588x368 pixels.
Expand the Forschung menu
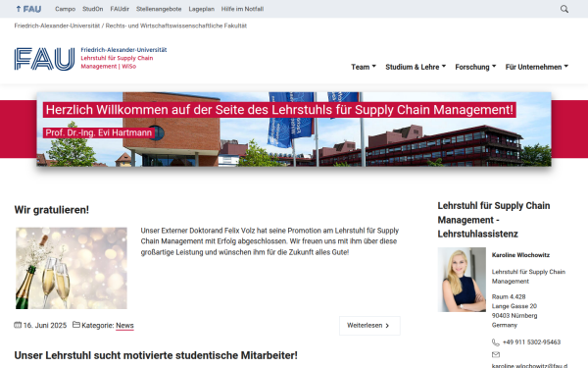(x=475, y=67)
